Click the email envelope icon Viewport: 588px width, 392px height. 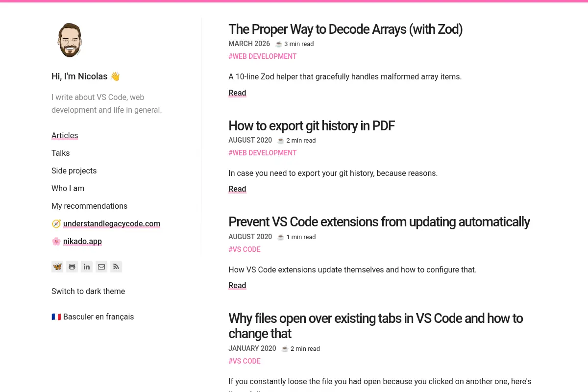pyautogui.click(x=101, y=267)
